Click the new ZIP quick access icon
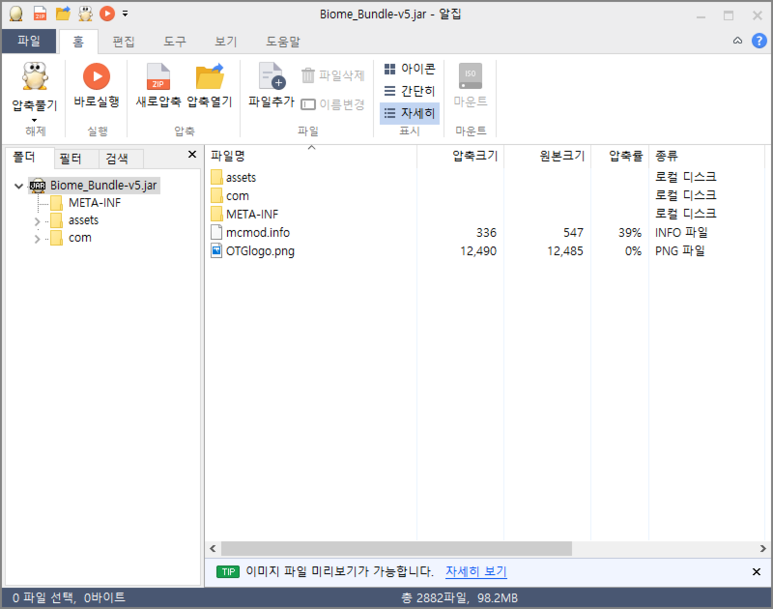 (x=40, y=14)
